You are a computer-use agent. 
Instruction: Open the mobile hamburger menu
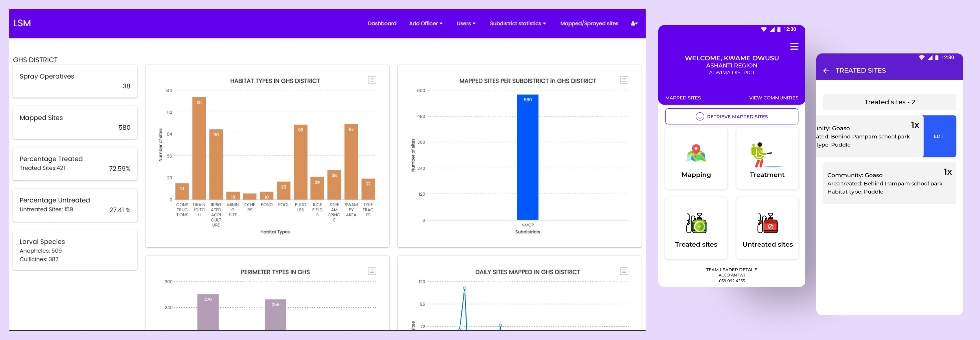tap(794, 46)
